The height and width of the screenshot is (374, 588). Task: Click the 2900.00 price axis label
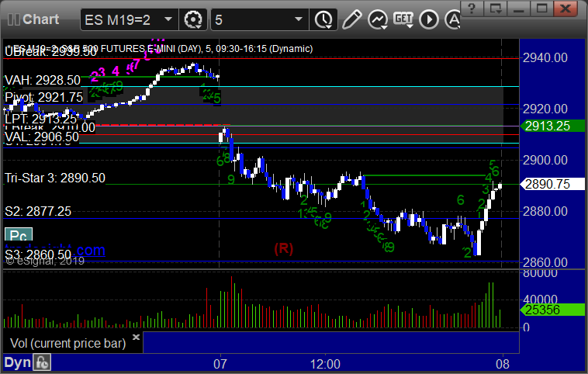click(545, 160)
